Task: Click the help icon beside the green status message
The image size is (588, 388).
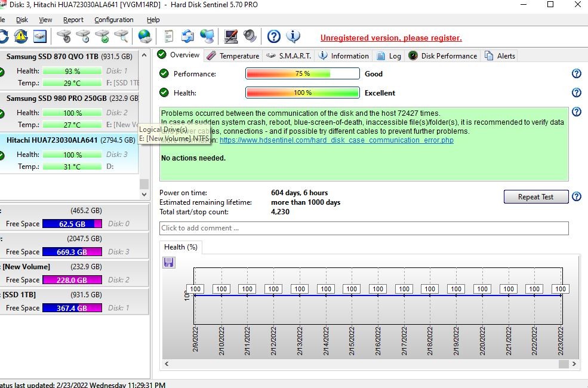Action: 577,112
